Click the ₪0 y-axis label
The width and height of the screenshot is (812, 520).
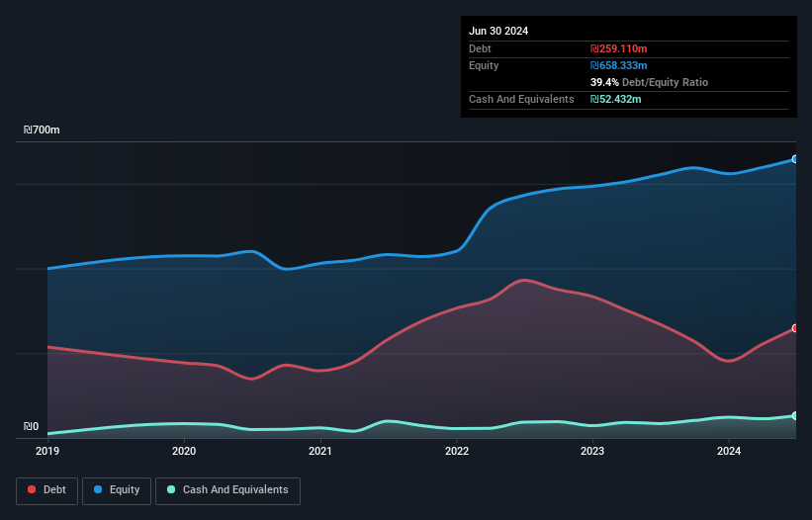31,426
